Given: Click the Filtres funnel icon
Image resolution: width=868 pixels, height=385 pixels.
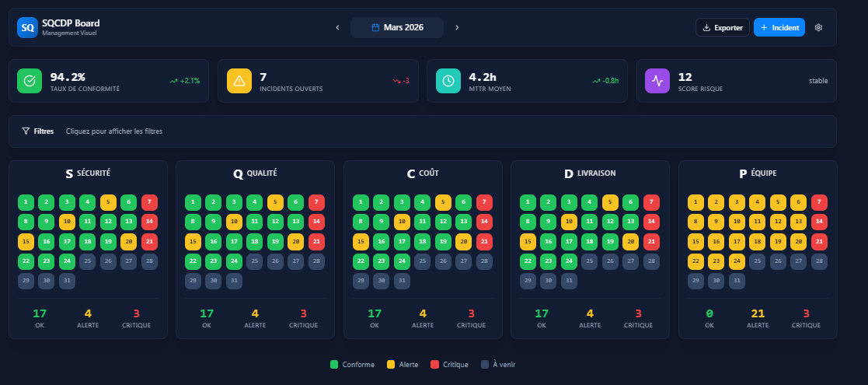Looking at the screenshot, I should tap(26, 131).
